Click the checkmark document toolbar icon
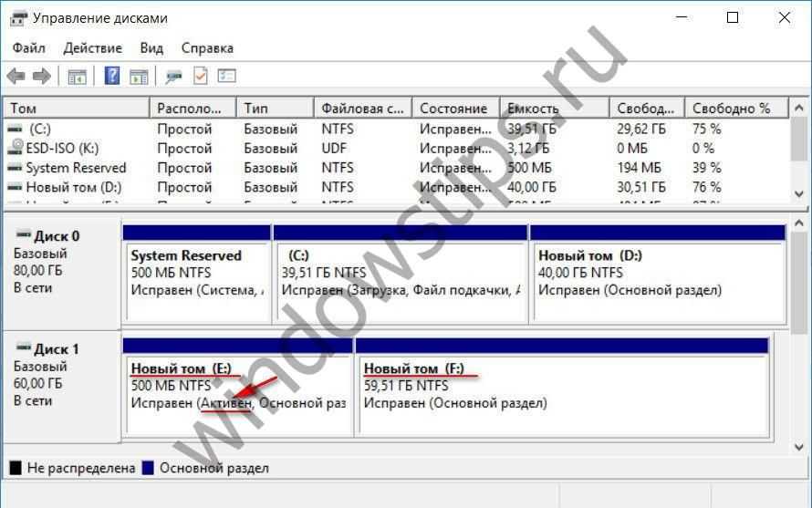 coord(200,76)
